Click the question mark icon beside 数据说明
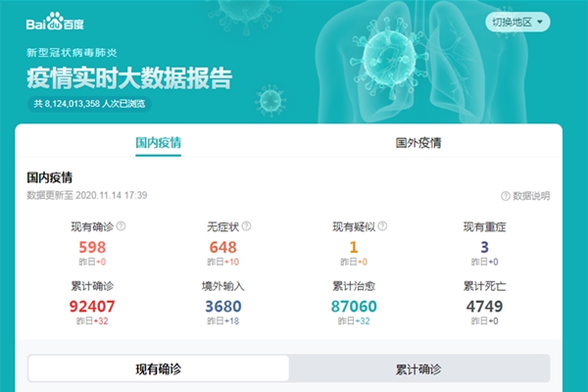Screen dimensions: 588x392 click(x=506, y=196)
